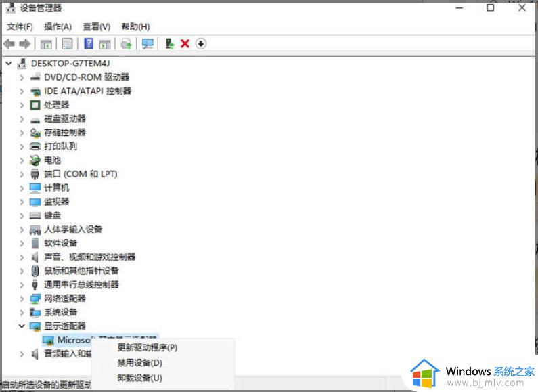Click the update driver toolbar icon
Image resolution: width=538 pixels, height=392 pixels.
coord(169,43)
